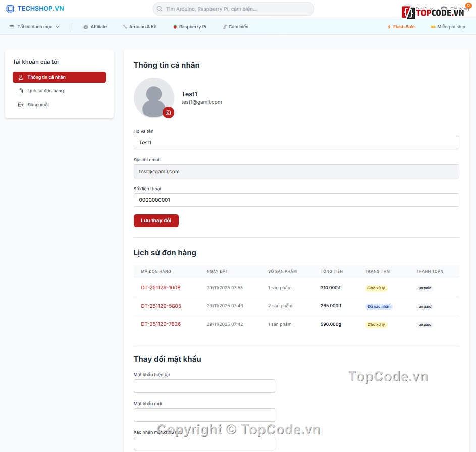Click the camera icon on the profile avatar
476x452 pixels.
169,112
